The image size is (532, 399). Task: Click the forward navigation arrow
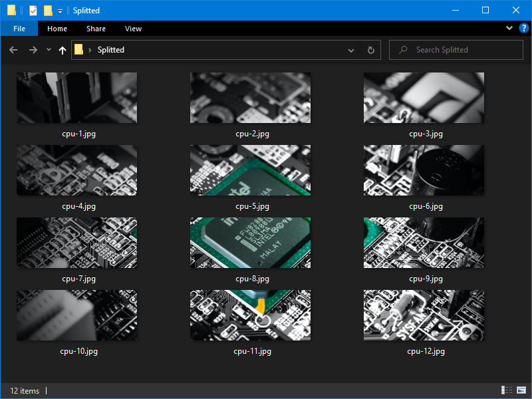pos(33,50)
